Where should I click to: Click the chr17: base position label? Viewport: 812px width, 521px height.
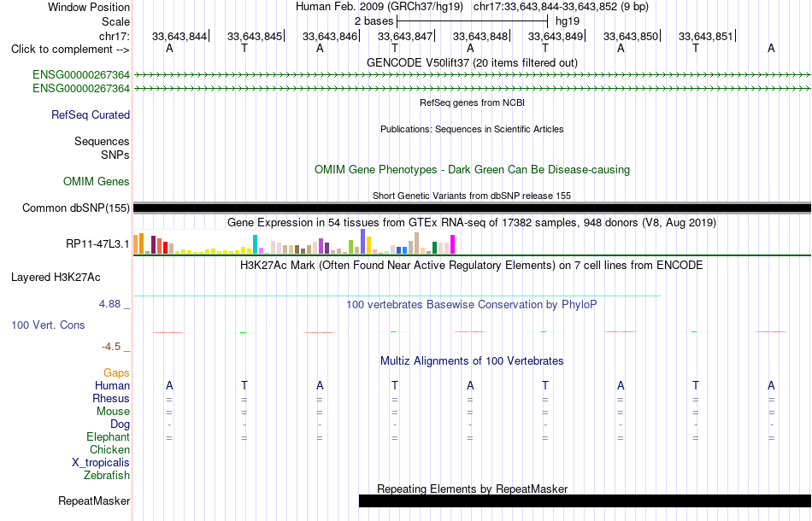[114, 36]
